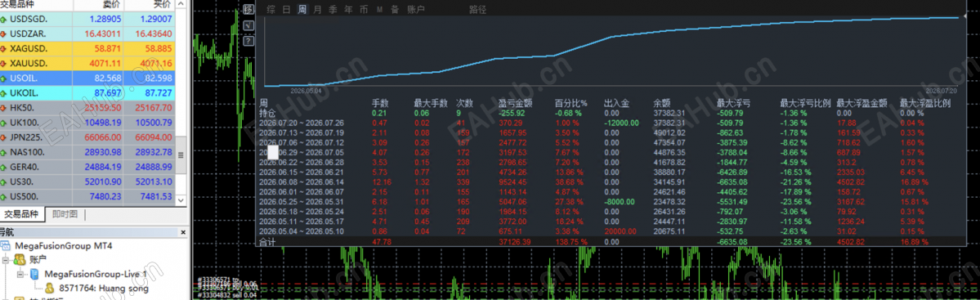The height and width of the screenshot is (300, 980).
Task: Switch to the 即时图 tab
Action: (65, 214)
